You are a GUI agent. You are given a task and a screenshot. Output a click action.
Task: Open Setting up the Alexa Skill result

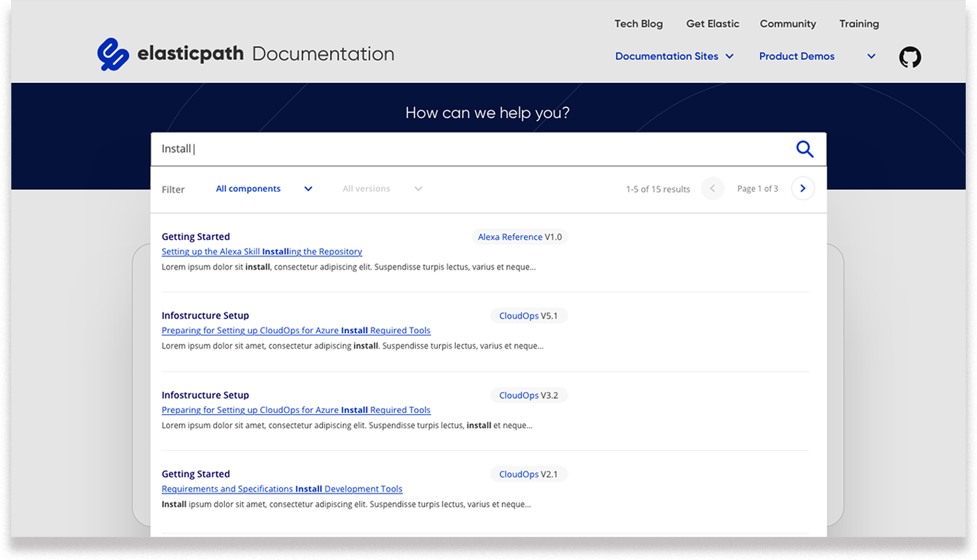pos(262,251)
